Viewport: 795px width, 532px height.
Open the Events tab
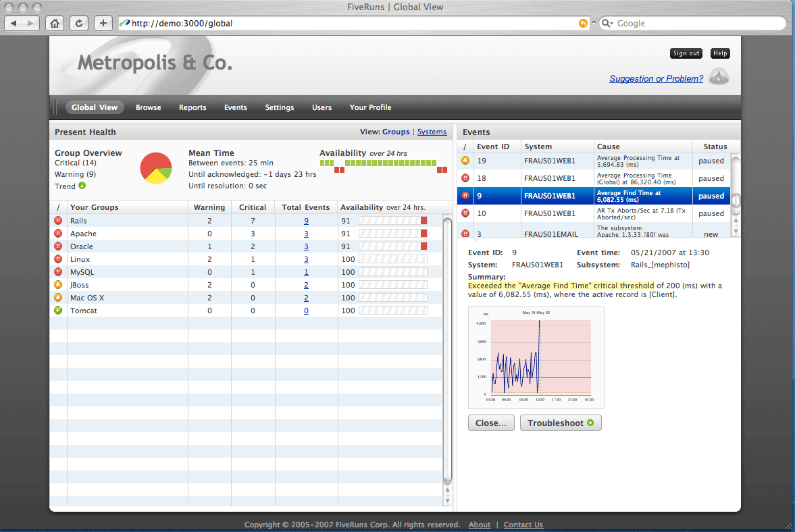236,107
